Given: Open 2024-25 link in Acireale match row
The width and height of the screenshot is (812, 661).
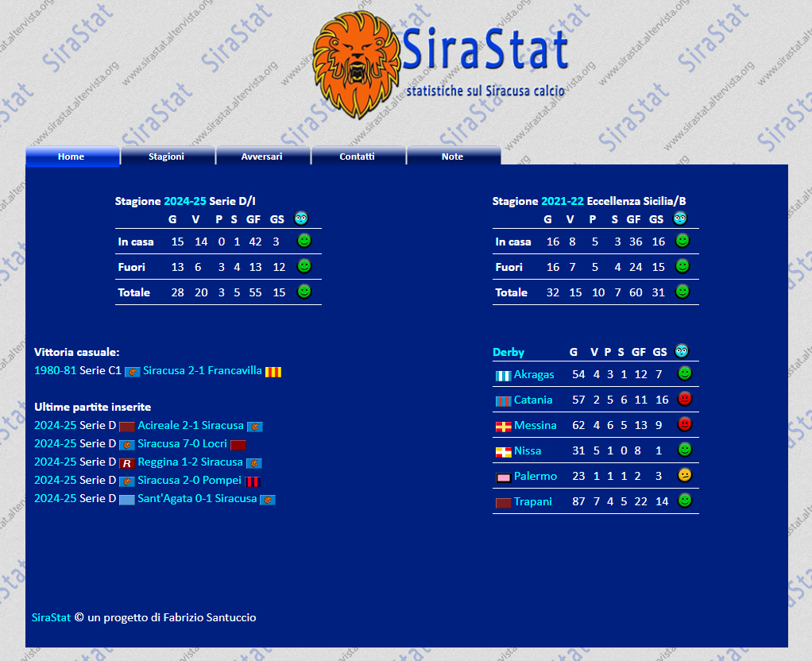Looking at the screenshot, I should [55, 425].
